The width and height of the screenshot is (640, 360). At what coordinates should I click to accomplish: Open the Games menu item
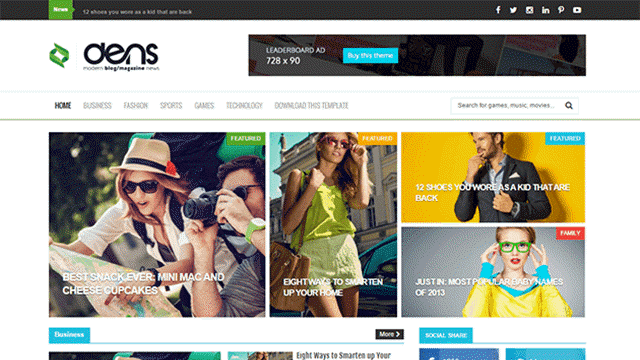coord(204,106)
